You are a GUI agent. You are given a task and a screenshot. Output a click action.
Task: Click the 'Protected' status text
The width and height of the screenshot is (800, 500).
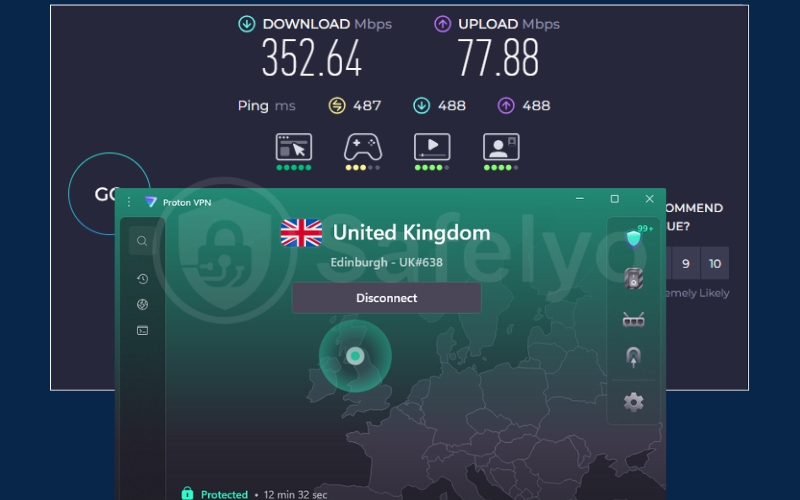pos(224,494)
